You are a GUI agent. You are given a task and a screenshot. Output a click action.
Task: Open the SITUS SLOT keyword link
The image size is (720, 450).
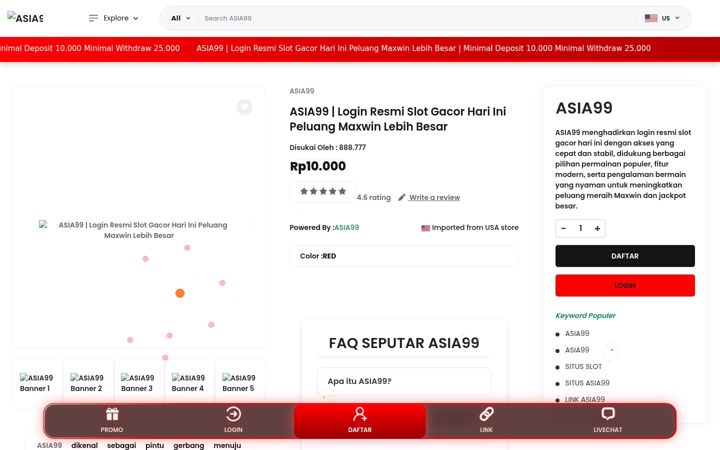point(583,366)
